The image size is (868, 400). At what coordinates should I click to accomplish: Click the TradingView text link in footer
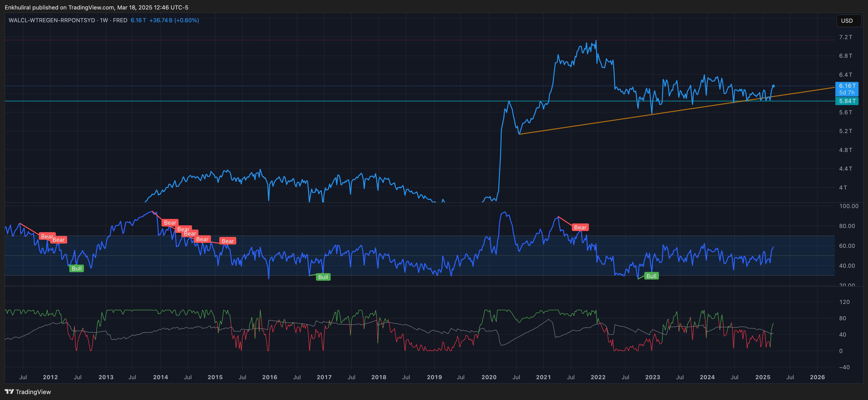tap(33, 391)
